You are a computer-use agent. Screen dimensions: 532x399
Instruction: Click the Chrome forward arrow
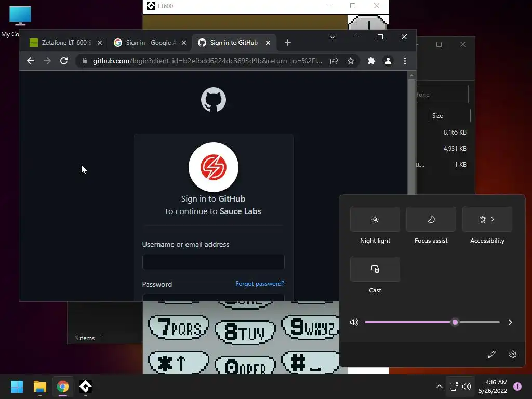(x=47, y=61)
